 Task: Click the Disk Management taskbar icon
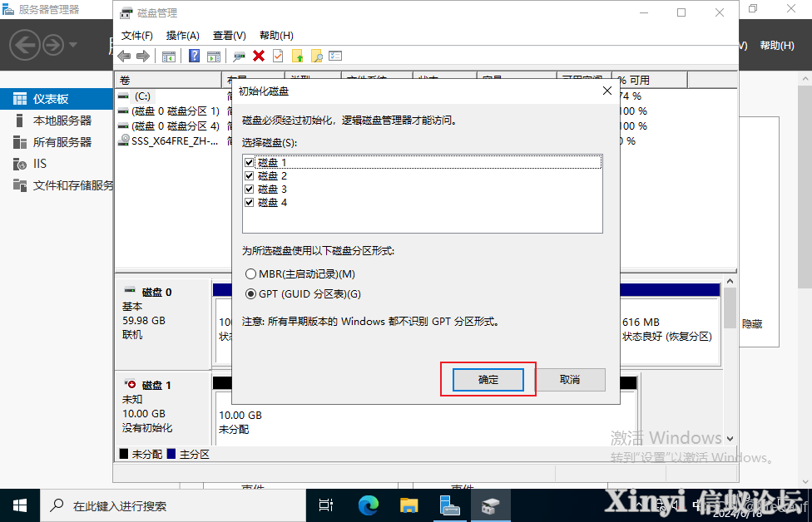490,505
